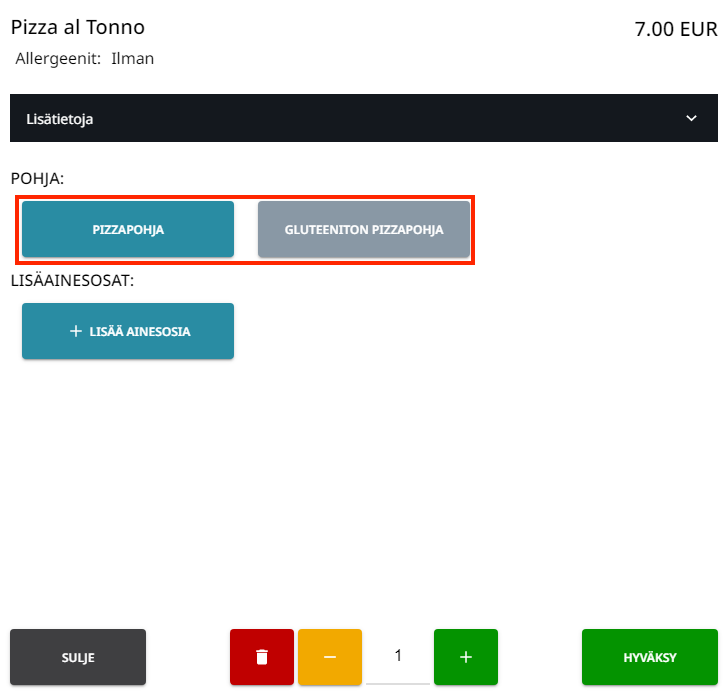Close the dialog with the Sulje button
Screen dimensions: 728x695
pyautogui.click(x=78, y=657)
